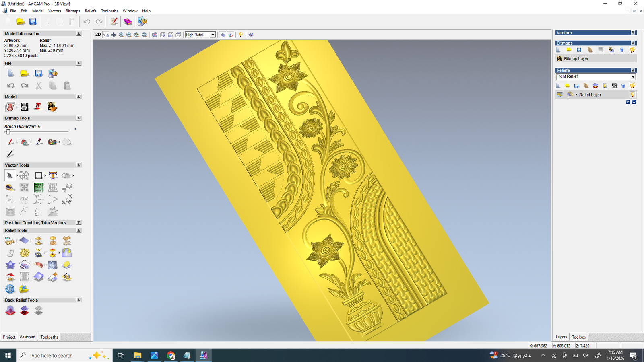Screen dimensions: 644x362
Task: Adjust the Brush Diameter slider
Action: tap(8, 132)
